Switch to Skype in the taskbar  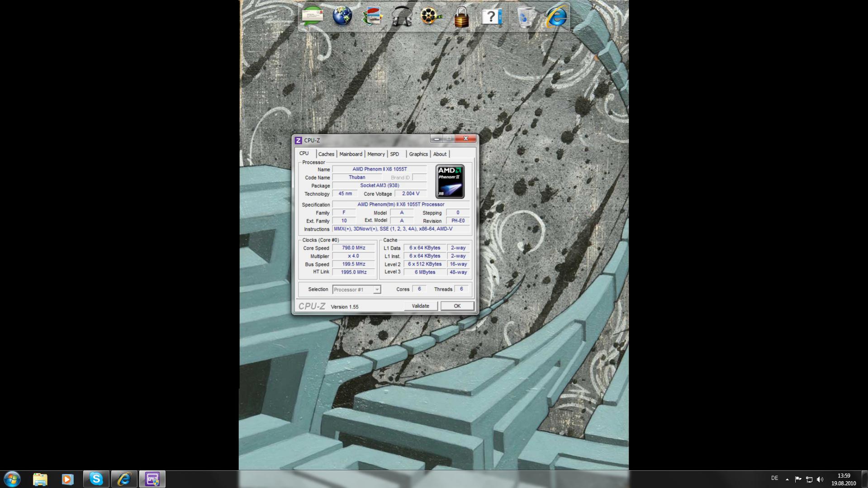[96, 479]
